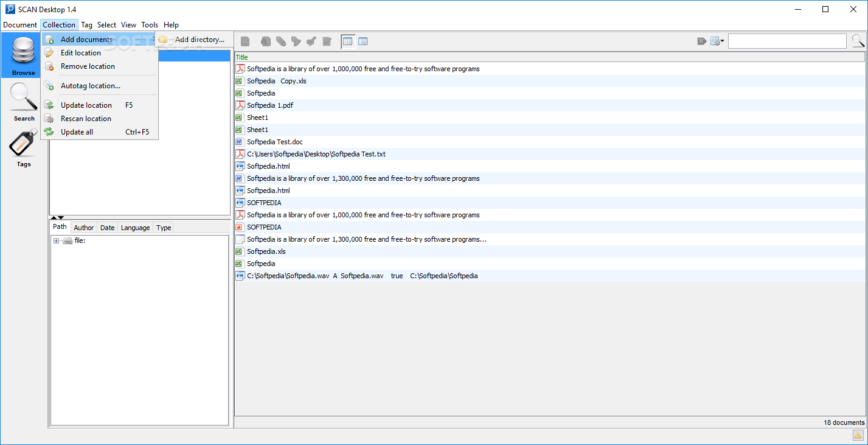The height and width of the screenshot is (445, 868).
Task: Select the uppercase SOFTPEDIA row with red icon
Action: pyautogui.click(x=549, y=227)
